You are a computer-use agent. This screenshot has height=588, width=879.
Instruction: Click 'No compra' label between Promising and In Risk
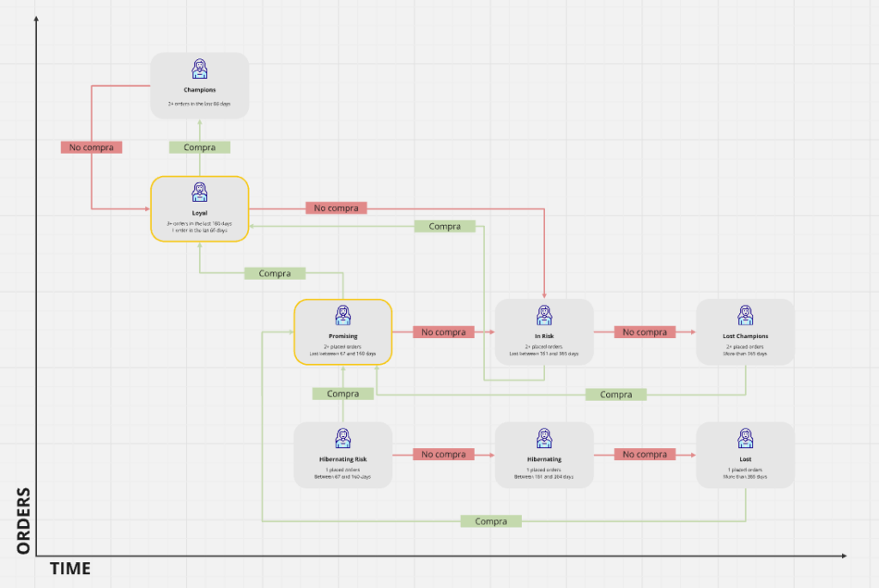coord(444,332)
